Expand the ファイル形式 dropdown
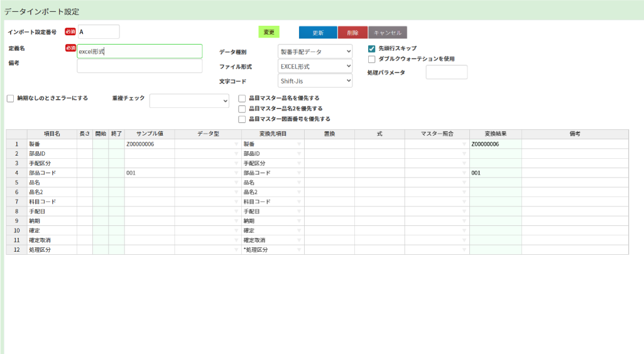The height and width of the screenshot is (354, 644). point(315,66)
